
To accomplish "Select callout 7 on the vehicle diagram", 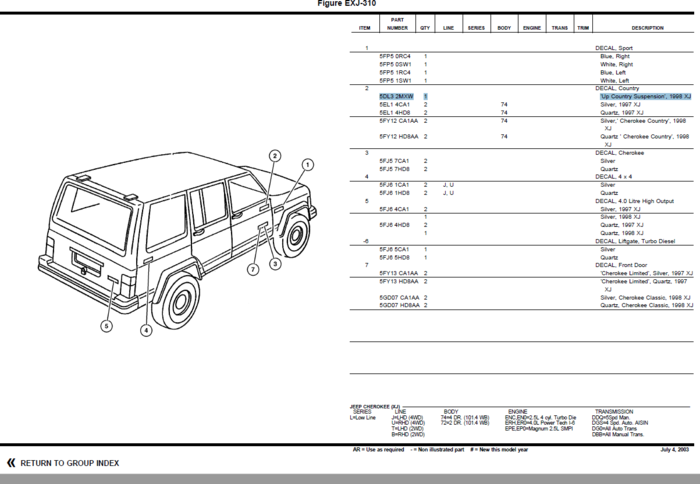I will [x=253, y=270].
